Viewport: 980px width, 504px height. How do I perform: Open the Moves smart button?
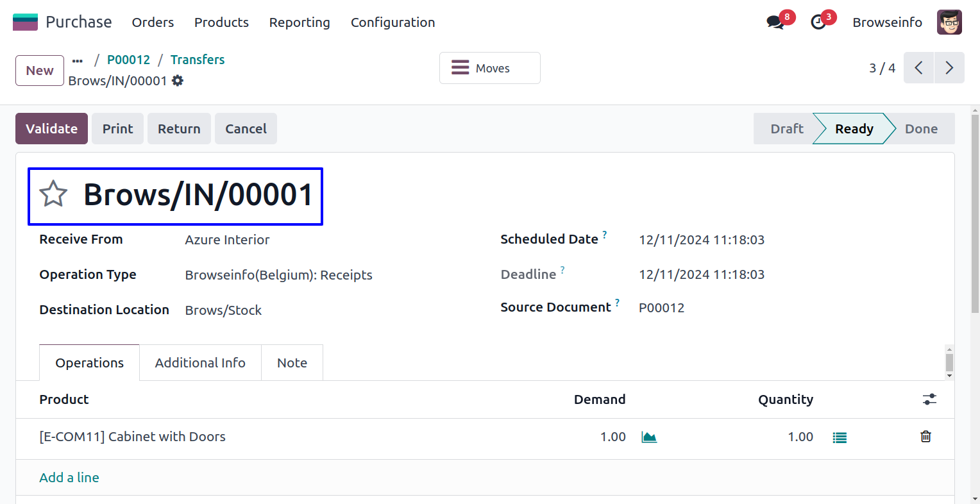490,68
